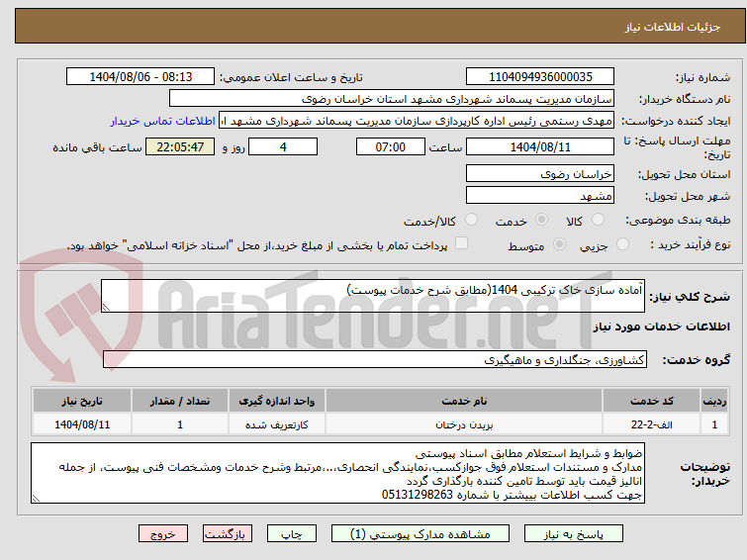
Task: Click the پاسخ به نیاز button
Action: pos(574,534)
